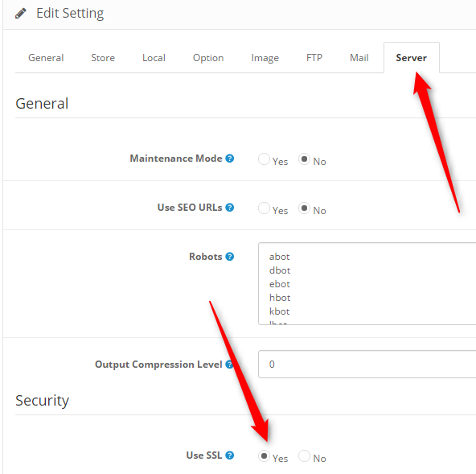
Task: Click help icon beside Output Compression Level
Action: point(229,365)
